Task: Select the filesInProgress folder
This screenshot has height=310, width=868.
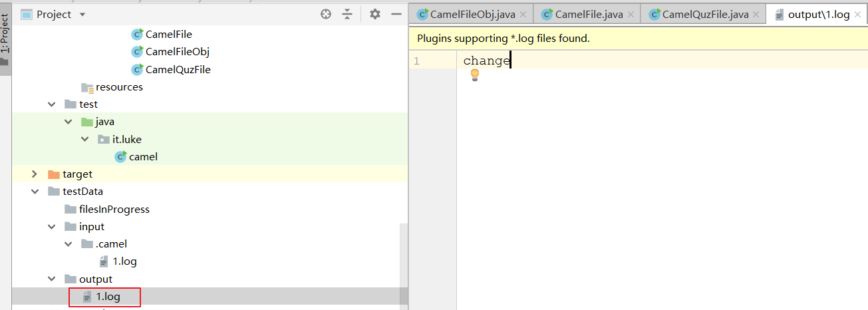Action: click(114, 209)
